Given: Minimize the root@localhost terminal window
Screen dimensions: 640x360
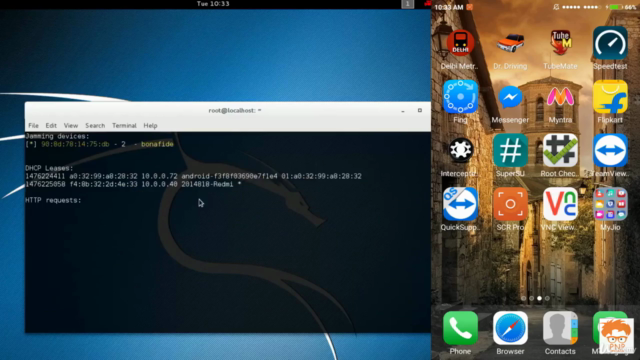Looking at the screenshot, I should tap(403, 111).
